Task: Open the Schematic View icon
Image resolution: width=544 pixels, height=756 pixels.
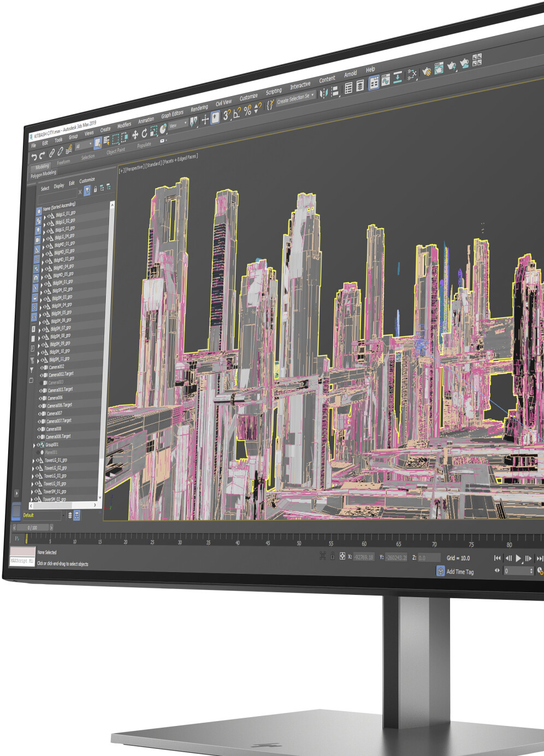Action: (412, 74)
